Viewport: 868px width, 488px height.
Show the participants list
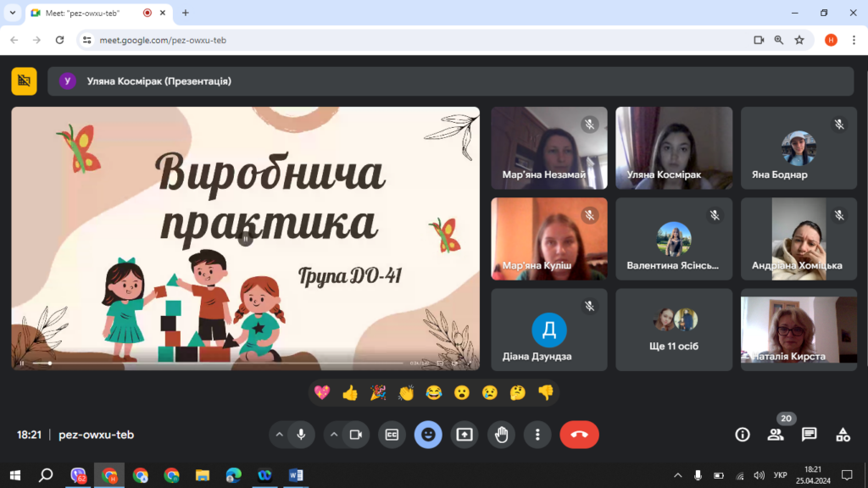pos(776,435)
